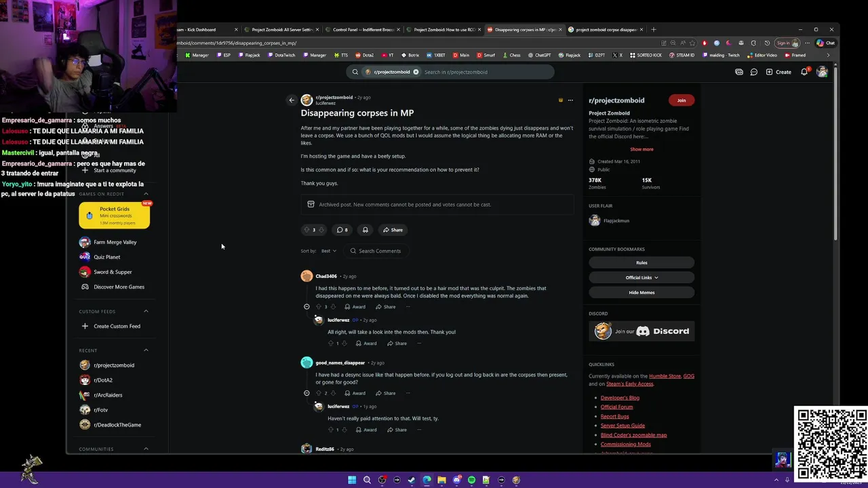The width and height of the screenshot is (868, 488).
Task: Collapse the Games on Reddit section
Action: 146,194
